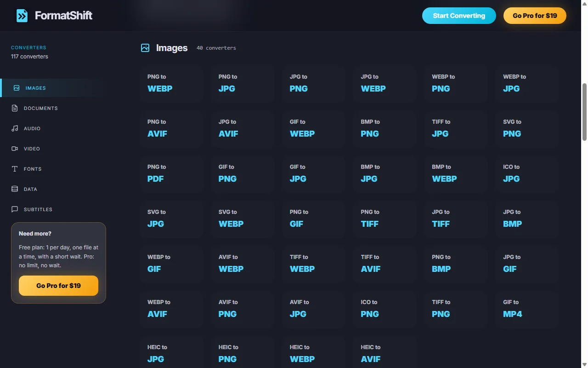
Task: Choose the PNG to PDF converter
Action: (172, 173)
